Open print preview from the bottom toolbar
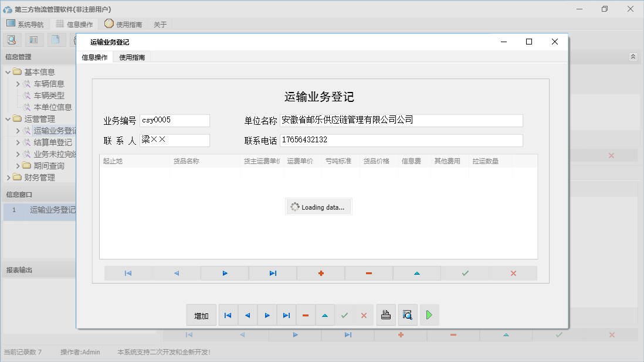The width and height of the screenshot is (644, 362). 407,315
